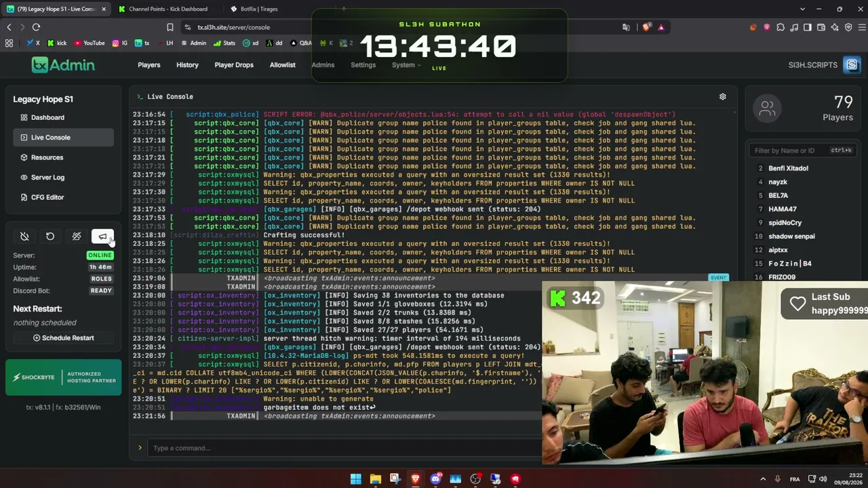Click the page translate icon
Viewport: 868px width, 488px height.
pos(626,27)
